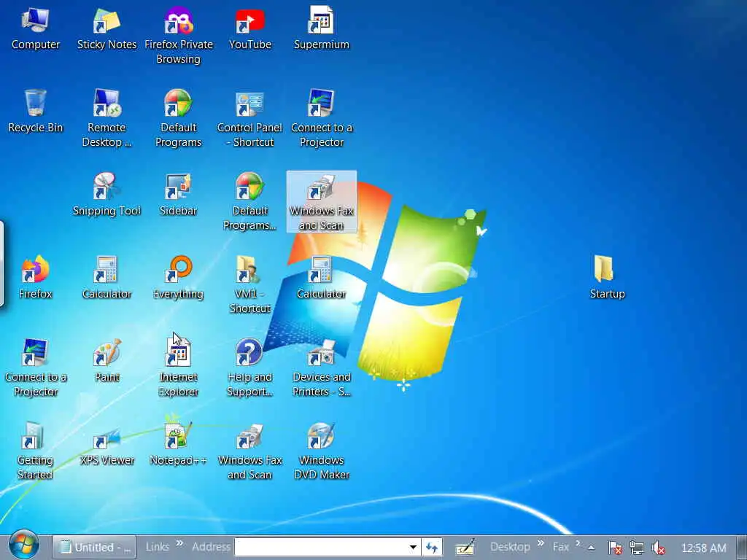Select Firefox Private Browsing icon
747x560 pixels.
[x=178, y=36]
